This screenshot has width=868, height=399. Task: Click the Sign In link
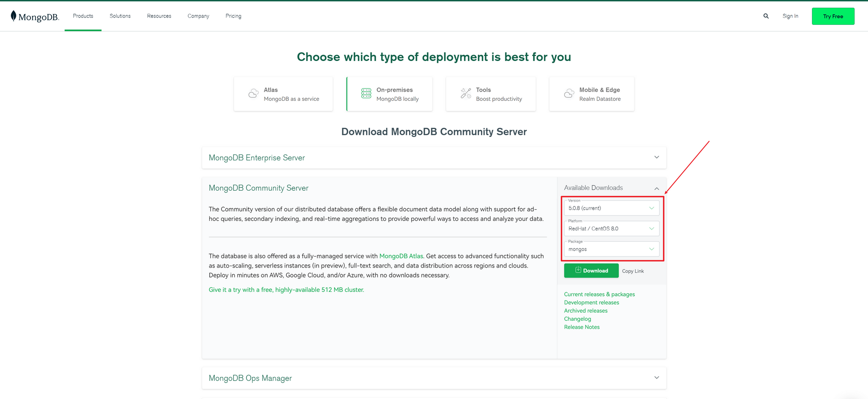[790, 16]
